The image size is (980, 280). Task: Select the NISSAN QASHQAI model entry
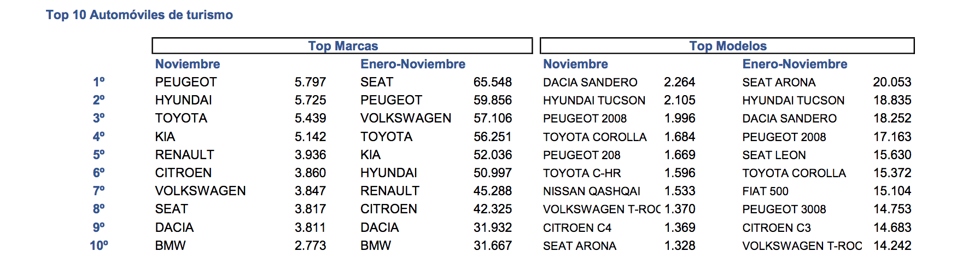pyautogui.click(x=591, y=191)
